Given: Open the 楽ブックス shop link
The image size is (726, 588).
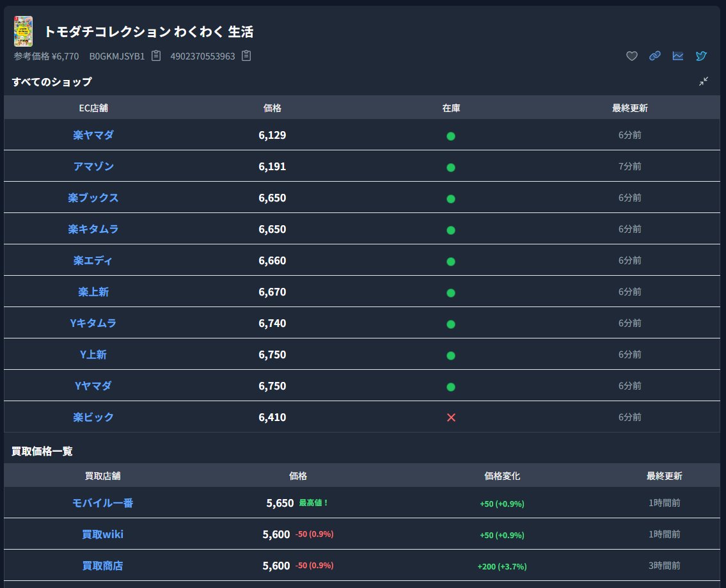Looking at the screenshot, I should coord(93,198).
